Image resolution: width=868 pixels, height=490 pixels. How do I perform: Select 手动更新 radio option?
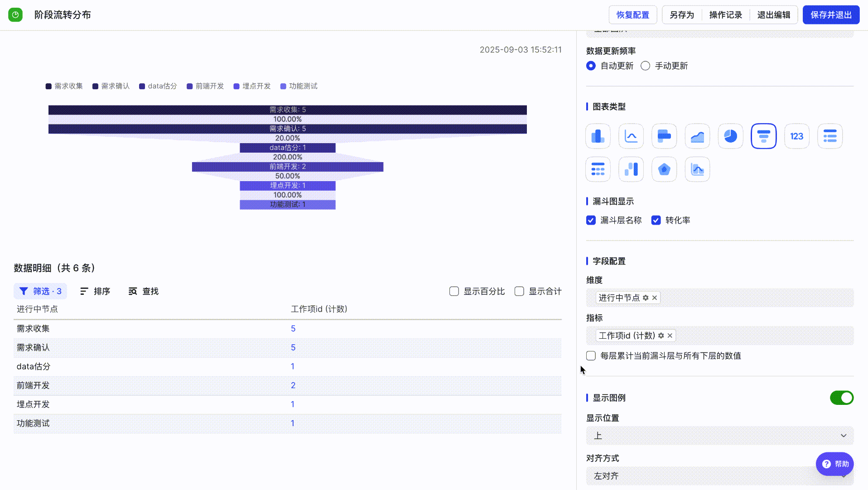pyautogui.click(x=645, y=66)
